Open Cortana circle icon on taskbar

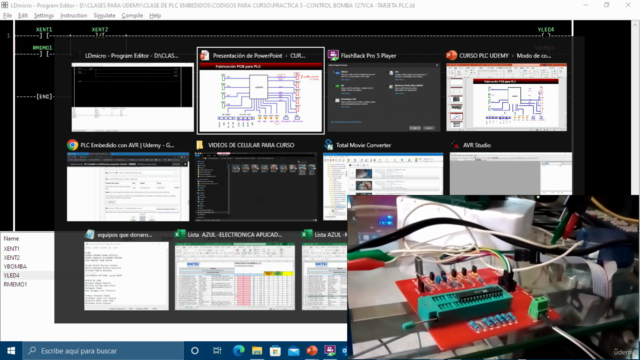click(195, 351)
